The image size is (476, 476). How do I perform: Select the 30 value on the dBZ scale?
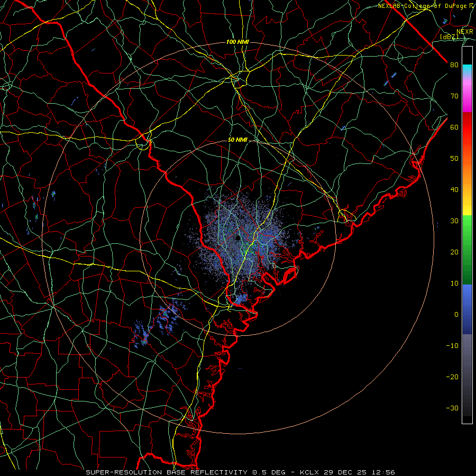coord(454,221)
